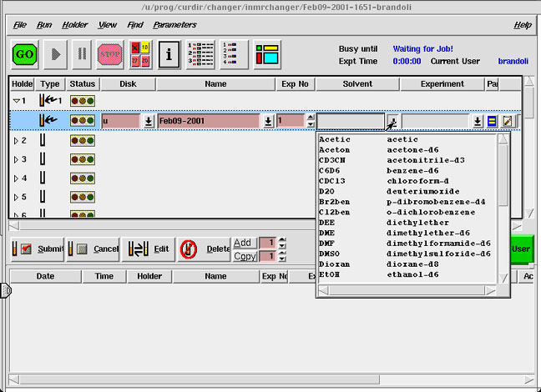The image size is (541, 392).
Task: Open the Disk dropdown arrow
Action: point(148,121)
